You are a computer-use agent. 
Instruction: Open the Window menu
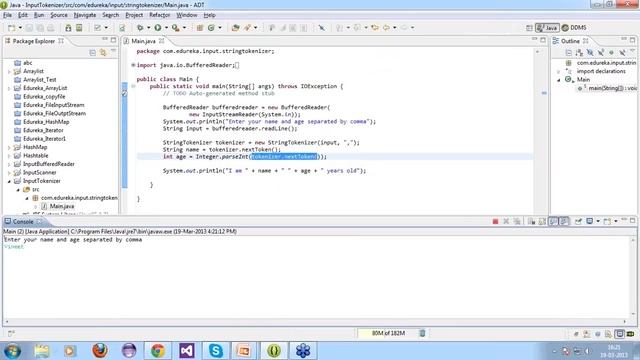(x=187, y=15)
